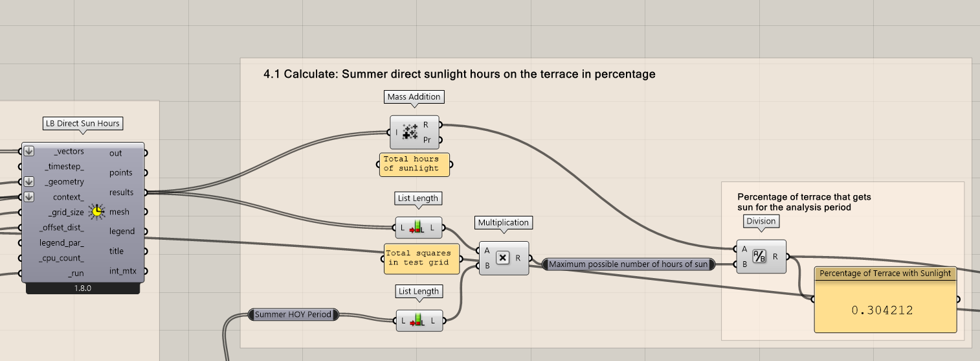Screen dimensions: 980x361
Task: Click the _grid_size input parameter
Action: tap(66, 212)
